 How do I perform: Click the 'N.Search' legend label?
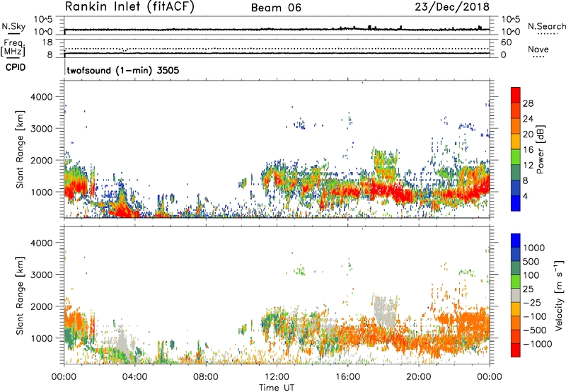(546, 26)
